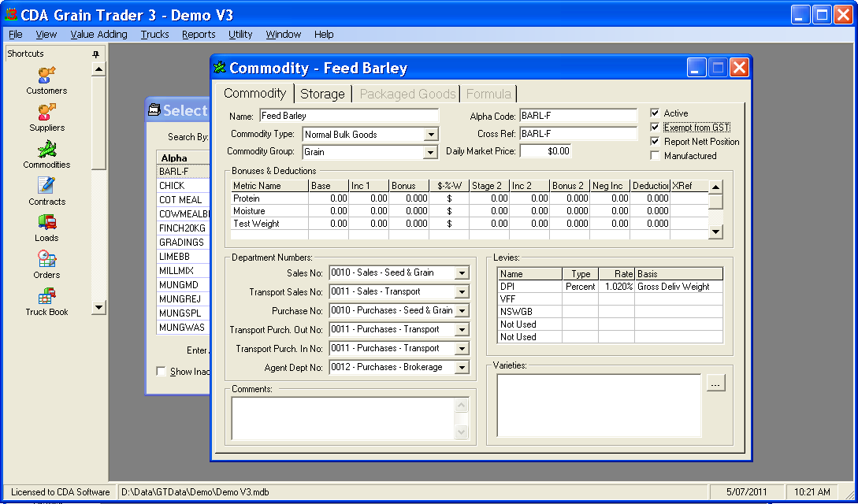Open the Contracts shortcut icon
The image size is (858, 504).
coord(46,186)
